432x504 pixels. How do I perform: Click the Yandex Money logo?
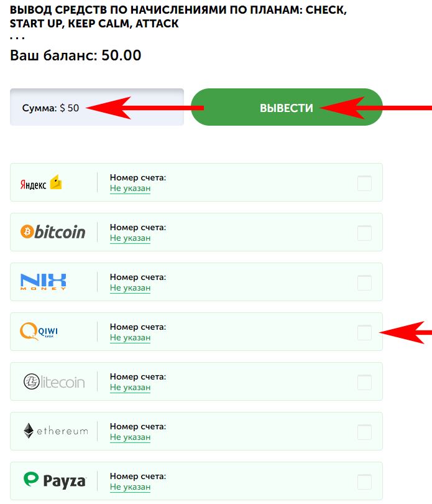point(41,182)
